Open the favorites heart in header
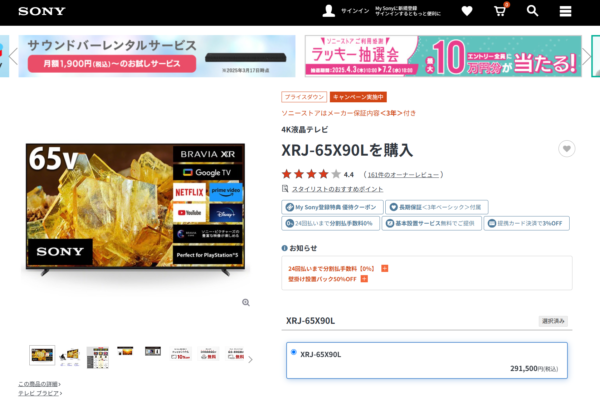Image resolution: width=600 pixels, height=405 pixels. pos(466,11)
